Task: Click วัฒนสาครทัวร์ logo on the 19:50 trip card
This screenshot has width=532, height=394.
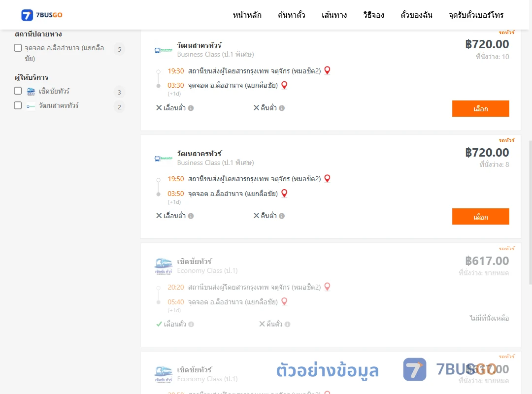Action: coord(164,159)
